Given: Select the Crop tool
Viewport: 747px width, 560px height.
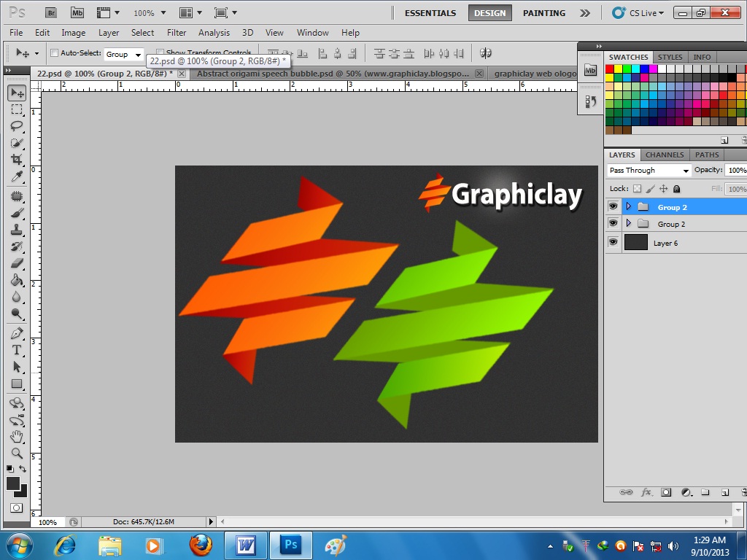Looking at the screenshot, I should (x=17, y=160).
